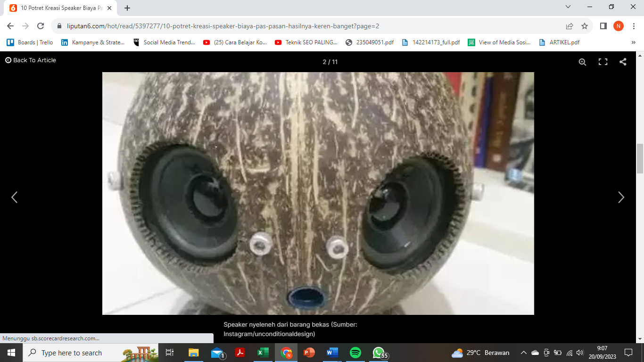Image resolution: width=644 pixels, height=362 pixels.
Task: Open Chrome three-dot menu
Action: pos(634,26)
